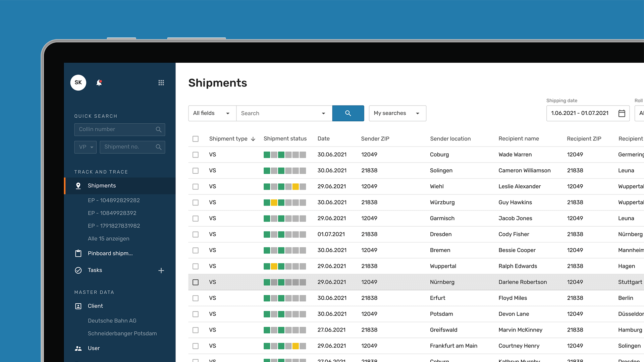
Task: Open the My searches dropdown
Action: [x=397, y=113]
